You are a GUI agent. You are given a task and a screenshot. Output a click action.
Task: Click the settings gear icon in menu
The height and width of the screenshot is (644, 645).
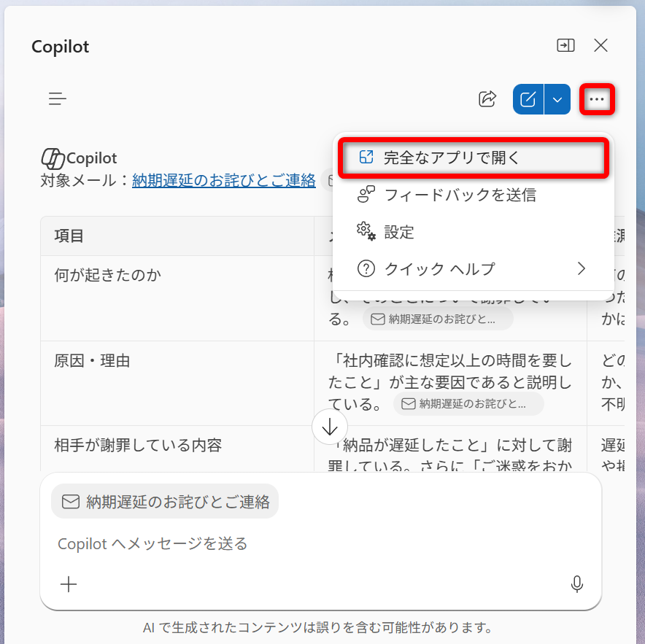(x=366, y=231)
